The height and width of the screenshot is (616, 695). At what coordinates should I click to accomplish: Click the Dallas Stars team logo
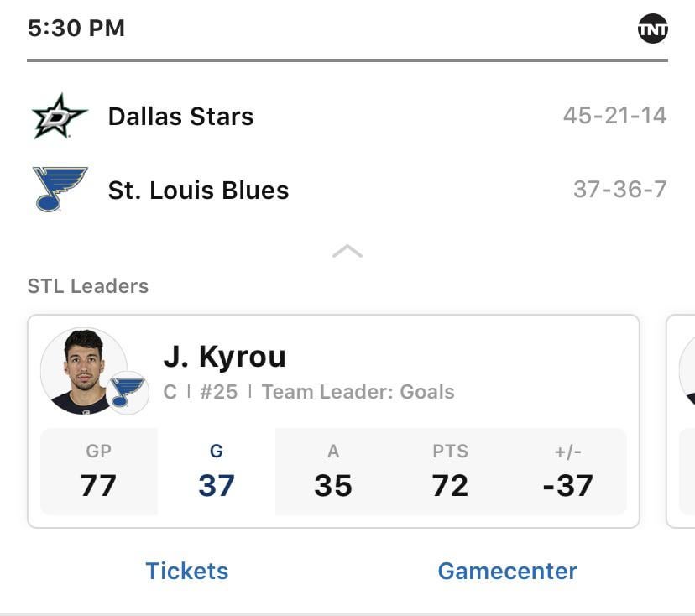(x=60, y=117)
